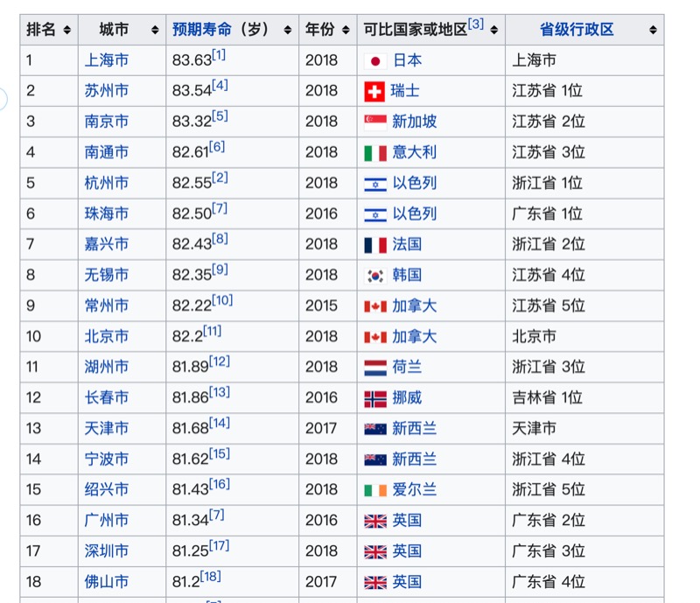Image resolution: width=700 pixels, height=603 pixels.
Task: Click the Italy flag icon
Action: (375, 152)
